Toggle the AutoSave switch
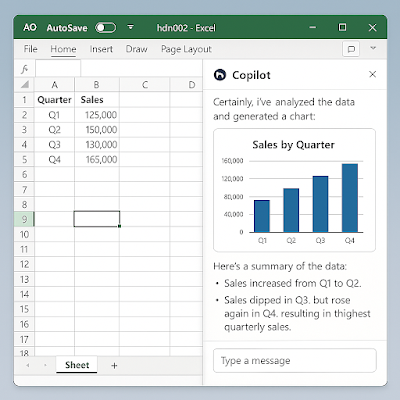This screenshot has height=400, width=400. pos(106,28)
